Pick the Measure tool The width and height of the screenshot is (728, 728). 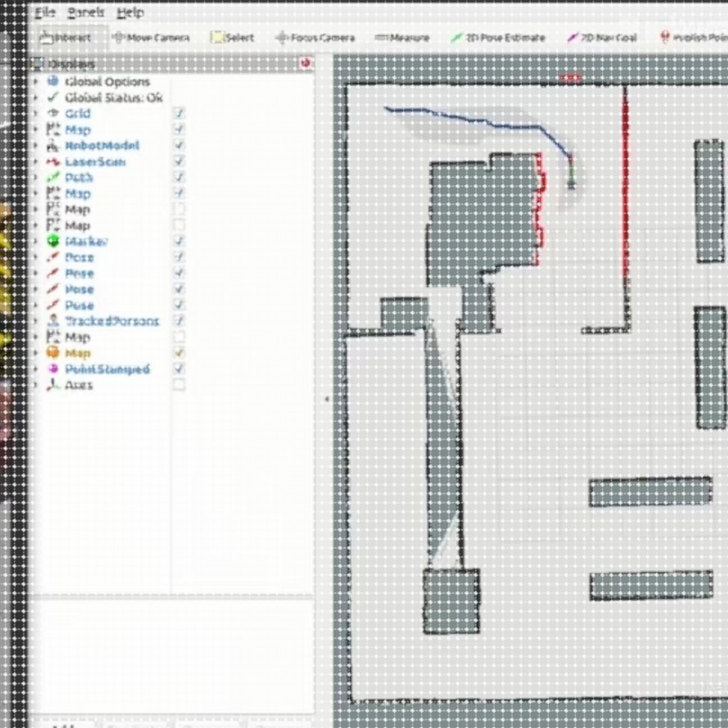pos(402,38)
